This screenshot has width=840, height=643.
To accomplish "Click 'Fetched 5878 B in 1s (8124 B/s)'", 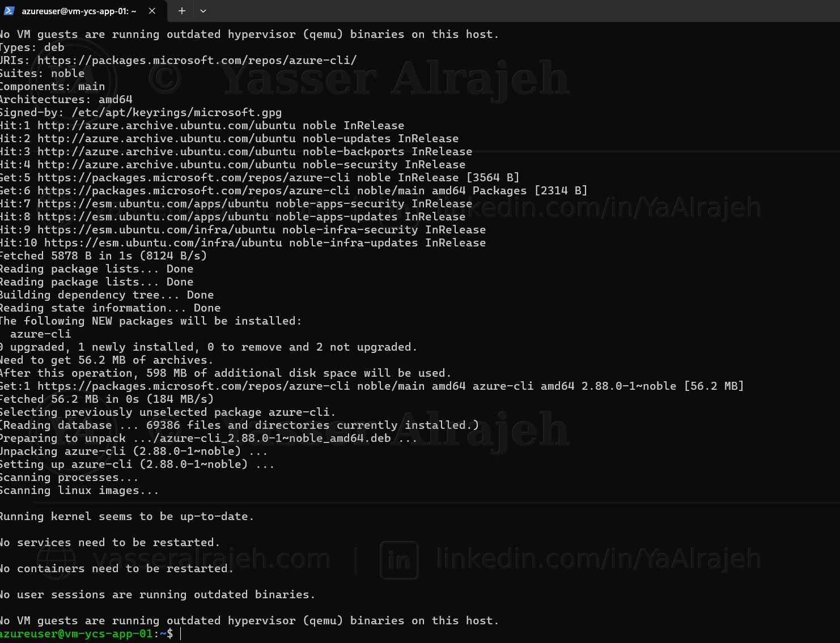I will point(104,256).
